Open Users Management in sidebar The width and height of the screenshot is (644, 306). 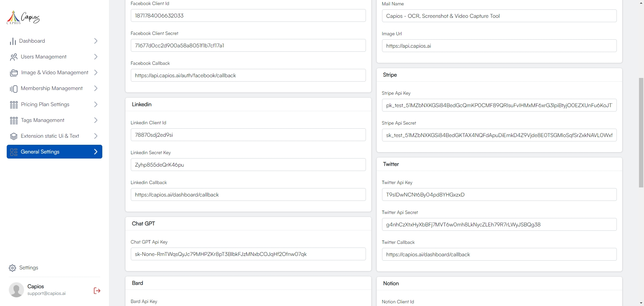[54, 57]
